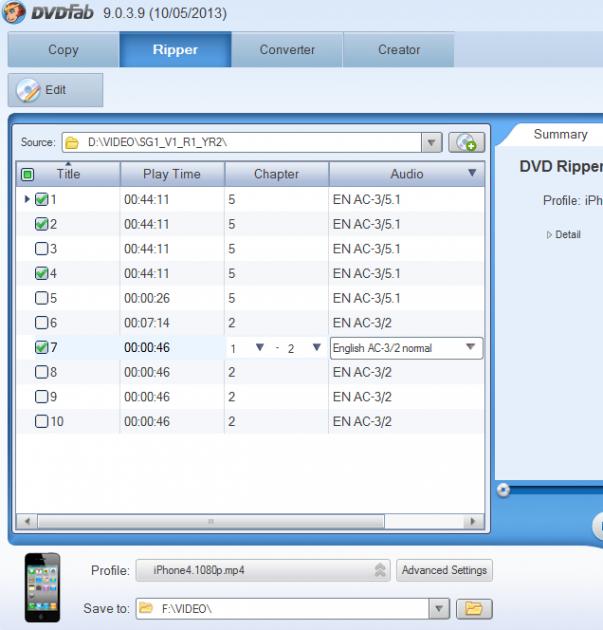Switch to the Copy tab
Screen dimensions: 603x630
click(x=63, y=49)
